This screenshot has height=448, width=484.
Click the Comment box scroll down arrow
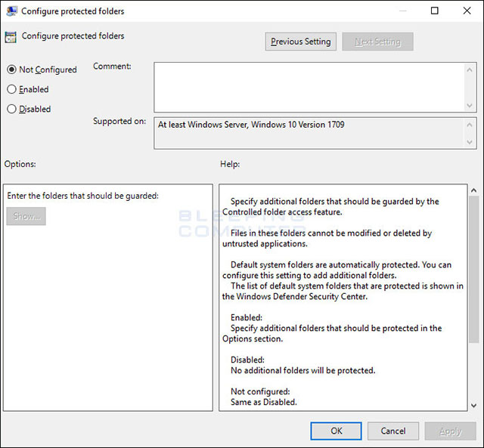(x=470, y=106)
